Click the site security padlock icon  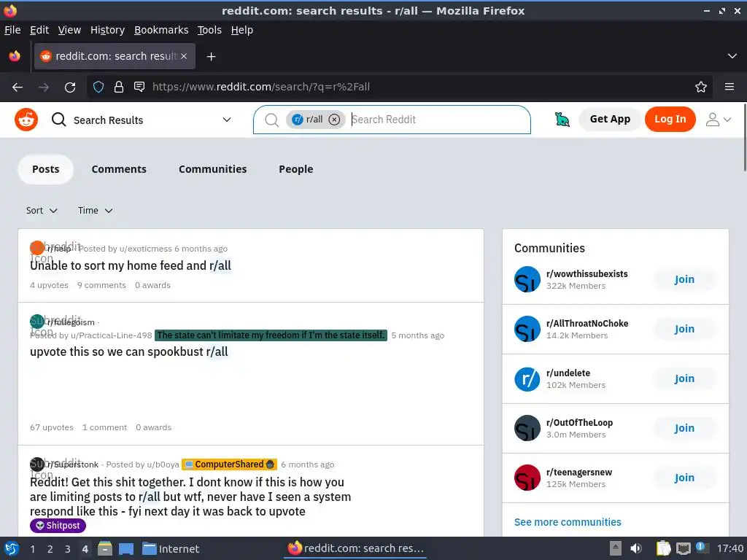coord(119,87)
